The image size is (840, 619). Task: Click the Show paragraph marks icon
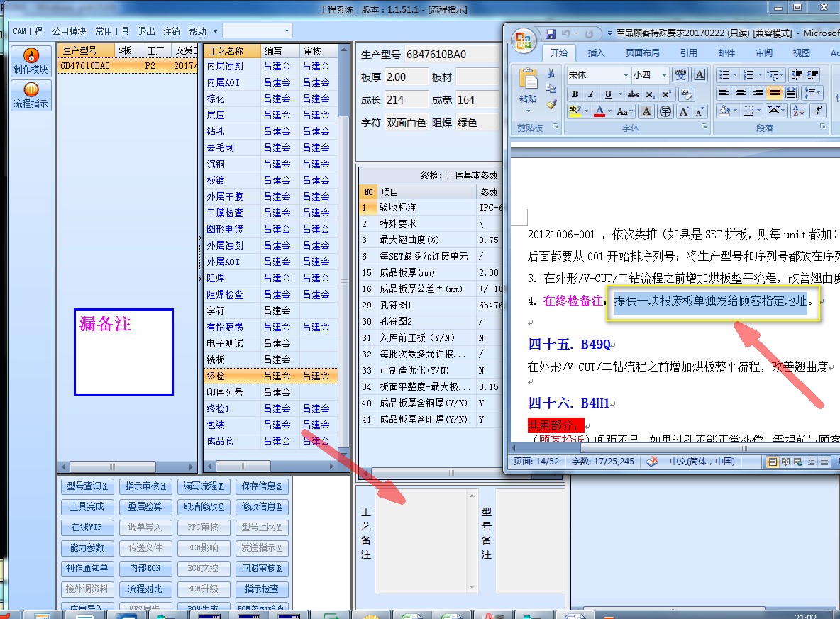pyautogui.click(x=817, y=111)
